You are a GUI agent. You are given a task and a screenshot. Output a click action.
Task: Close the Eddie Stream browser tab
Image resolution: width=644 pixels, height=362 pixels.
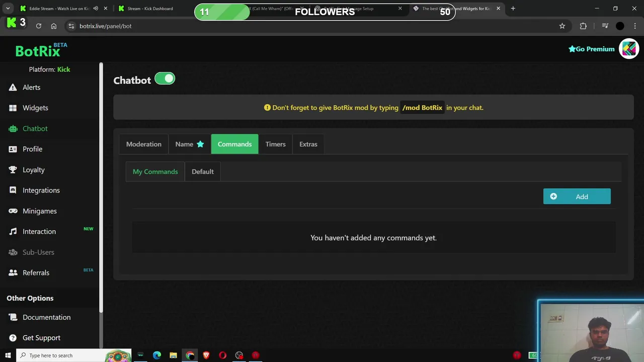click(x=105, y=9)
